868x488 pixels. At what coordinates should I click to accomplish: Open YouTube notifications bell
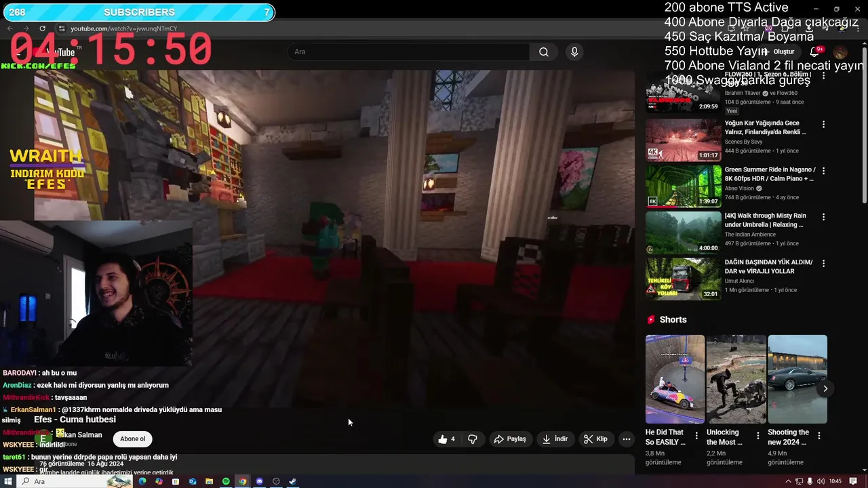[815, 52]
